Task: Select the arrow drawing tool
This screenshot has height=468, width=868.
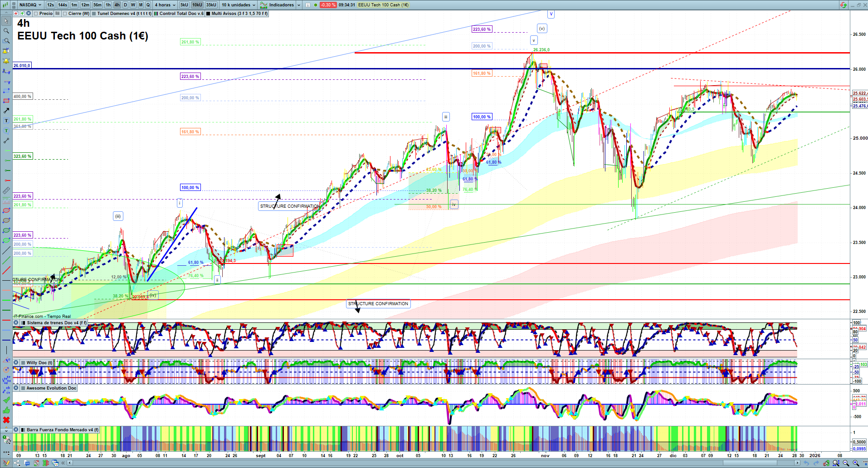Action: coord(6,111)
